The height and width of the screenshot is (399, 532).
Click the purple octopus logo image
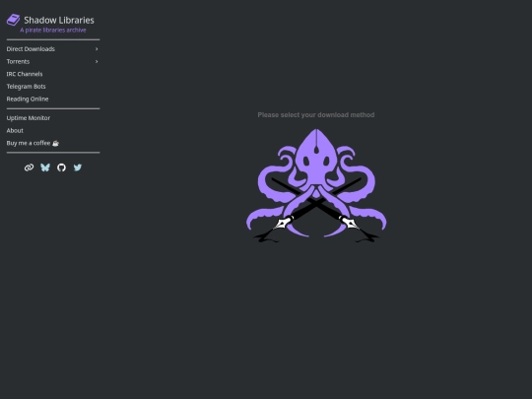(316, 185)
